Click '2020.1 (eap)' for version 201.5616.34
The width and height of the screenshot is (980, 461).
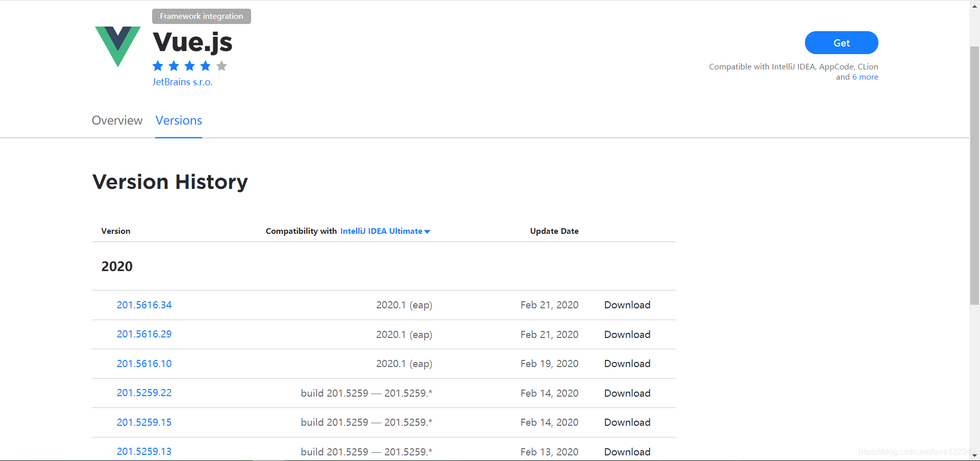pos(404,305)
